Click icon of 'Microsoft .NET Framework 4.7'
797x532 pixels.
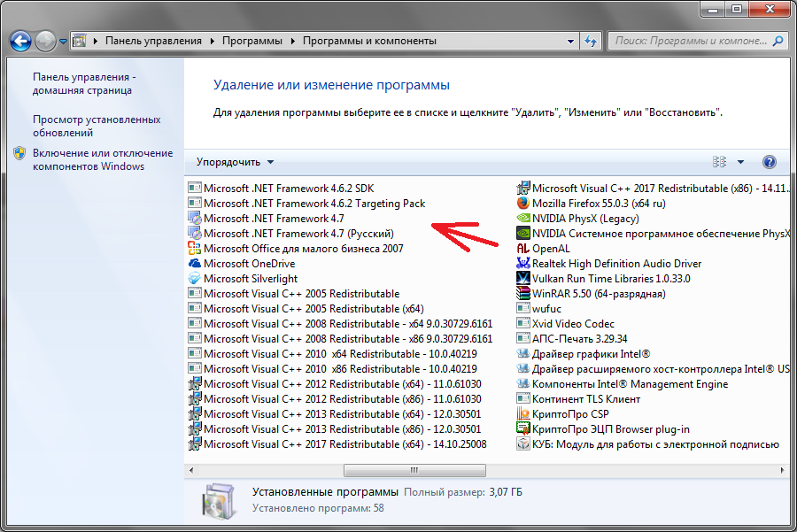click(195, 219)
